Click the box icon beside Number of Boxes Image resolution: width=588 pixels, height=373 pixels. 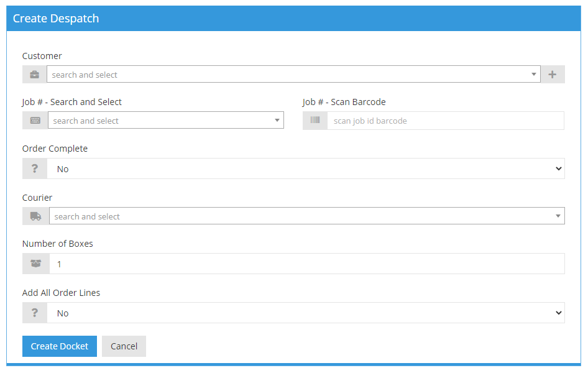click(x=35, y=264)
